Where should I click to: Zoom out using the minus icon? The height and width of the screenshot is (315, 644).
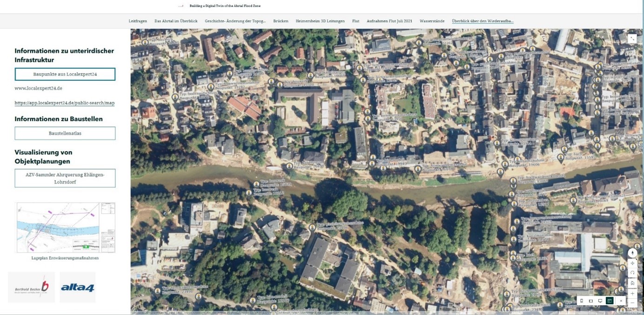pos(631,303)
